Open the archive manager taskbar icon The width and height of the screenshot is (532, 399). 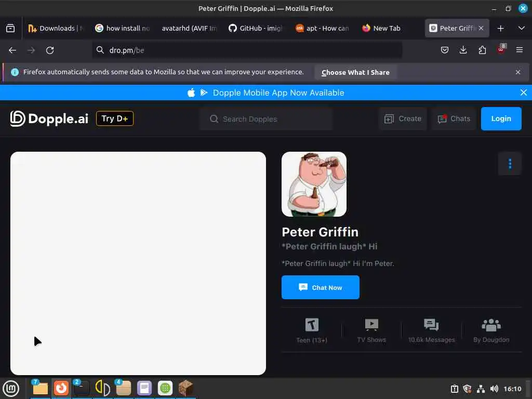(x=124, y=388)
